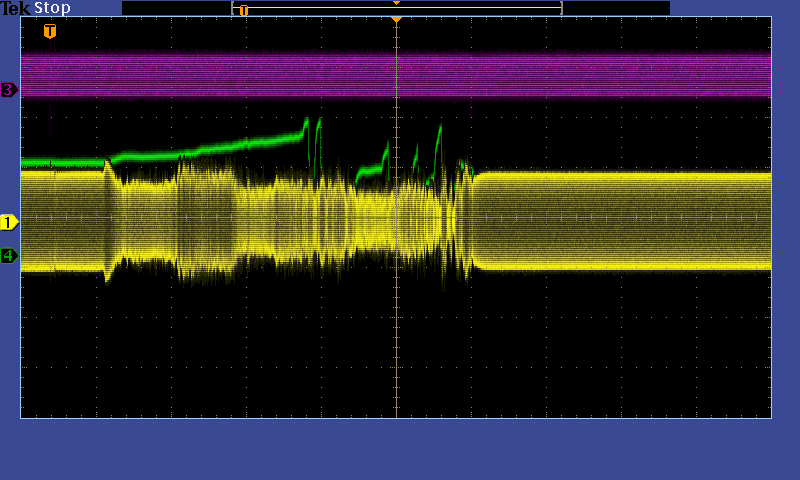Select the green channel 4 ground marker
This screenshot has height=480, width=800.
[9, 256]
